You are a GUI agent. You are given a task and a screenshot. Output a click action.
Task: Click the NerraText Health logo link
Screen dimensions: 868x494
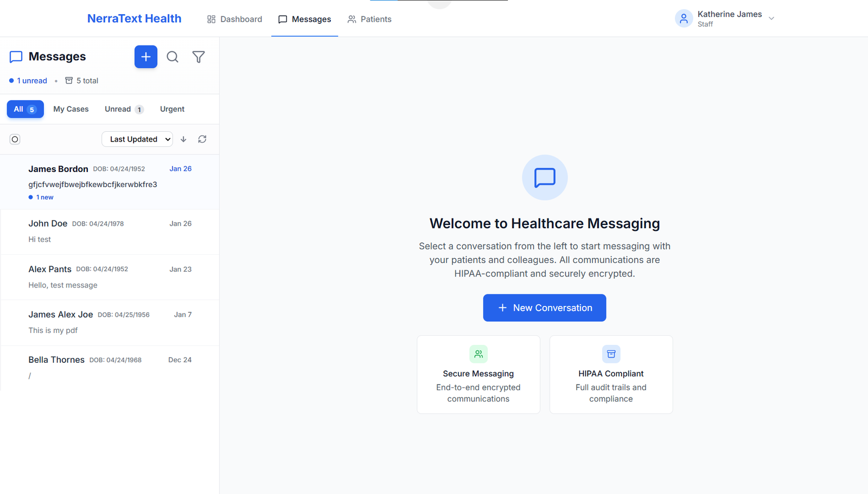coord(134,18)
